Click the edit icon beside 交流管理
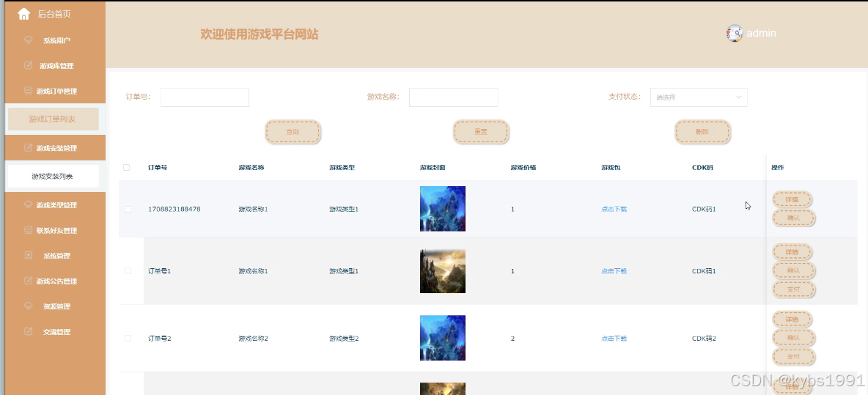The width and height of the screenshot is (868, 395). pos(29,331)
